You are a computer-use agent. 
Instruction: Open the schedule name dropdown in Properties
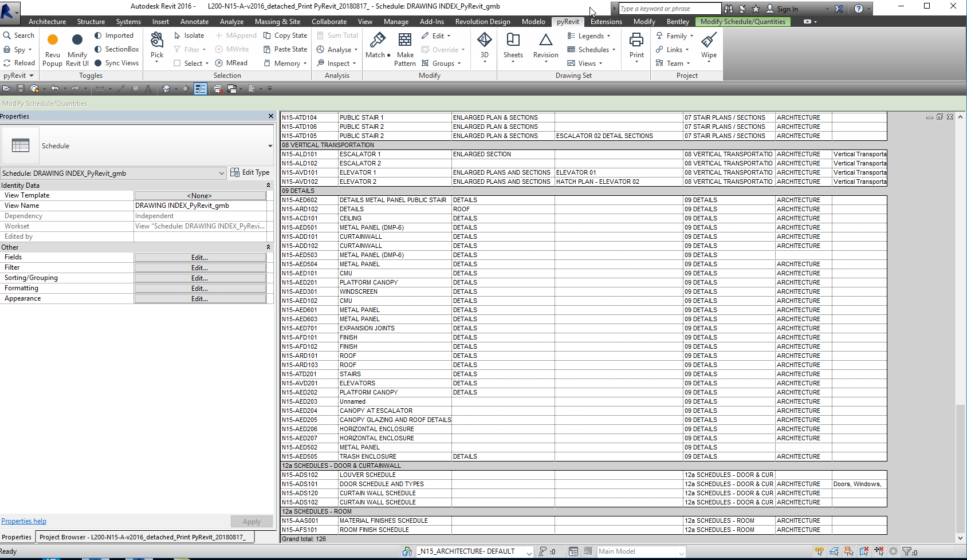(x=222, y=173)
